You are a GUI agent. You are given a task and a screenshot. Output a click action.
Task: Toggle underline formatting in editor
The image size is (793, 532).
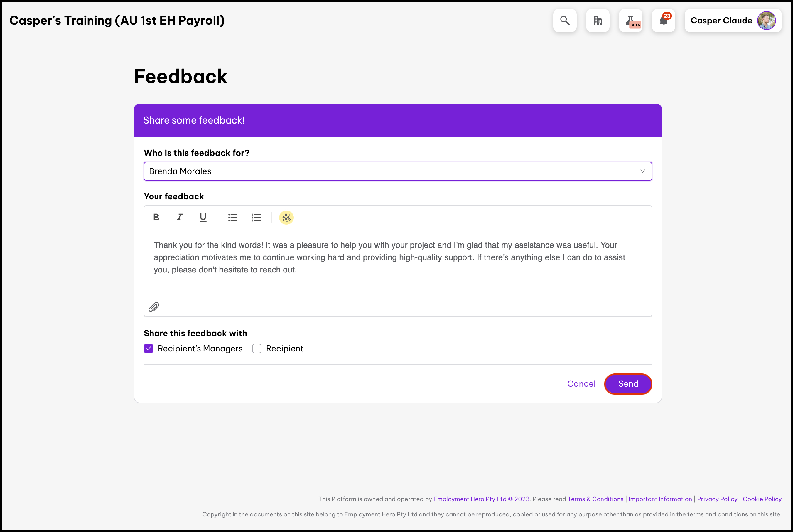click(x=203, y=218)
